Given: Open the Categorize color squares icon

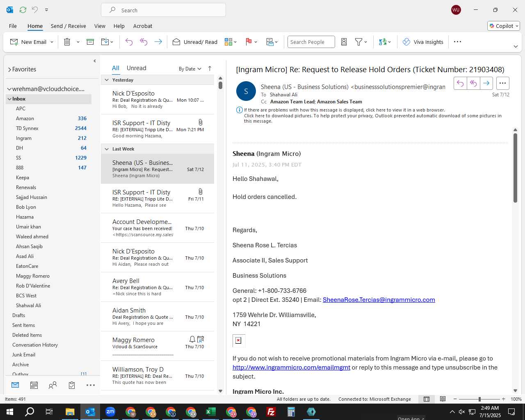Looking at the screenshot, I should [228, 42].
